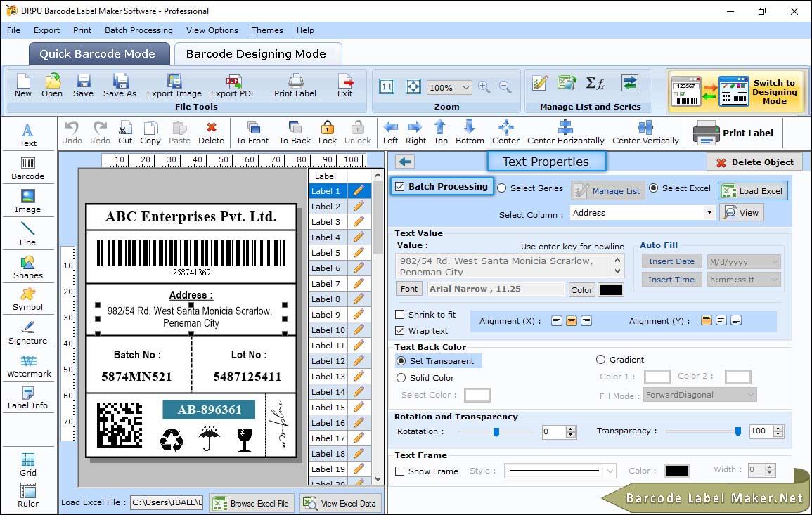812x515 pixels.
Task: Click the edit pencil for Label 5
Action: 359,253
